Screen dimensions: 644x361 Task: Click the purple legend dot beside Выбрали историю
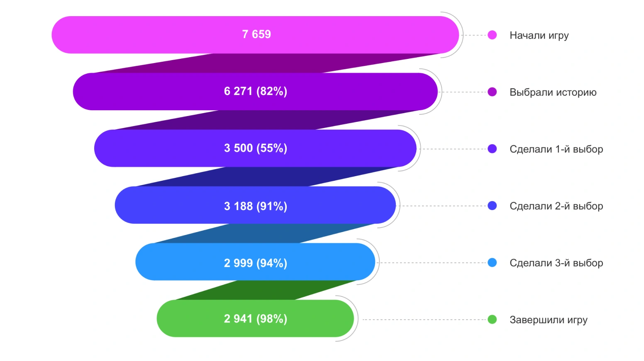click(492, 92)
